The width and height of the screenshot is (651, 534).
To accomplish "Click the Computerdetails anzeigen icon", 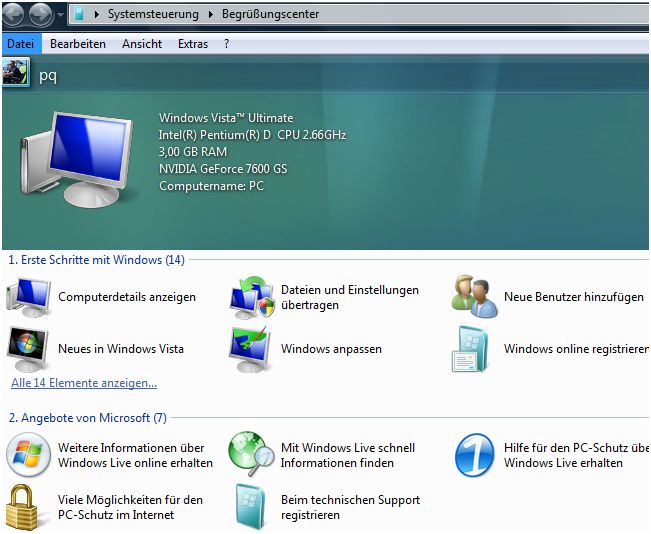I will click(x=29, y=297).
